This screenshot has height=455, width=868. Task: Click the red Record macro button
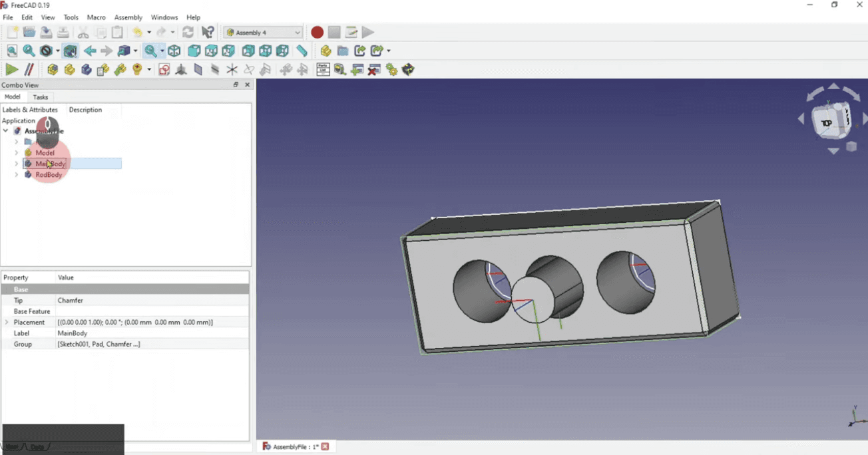[317, 33]
